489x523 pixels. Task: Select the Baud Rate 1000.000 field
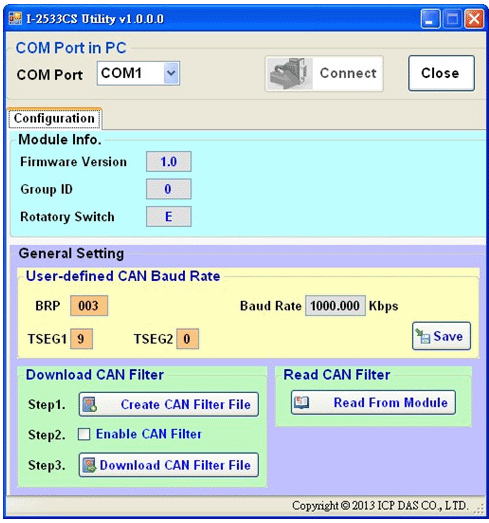point(335,306)
